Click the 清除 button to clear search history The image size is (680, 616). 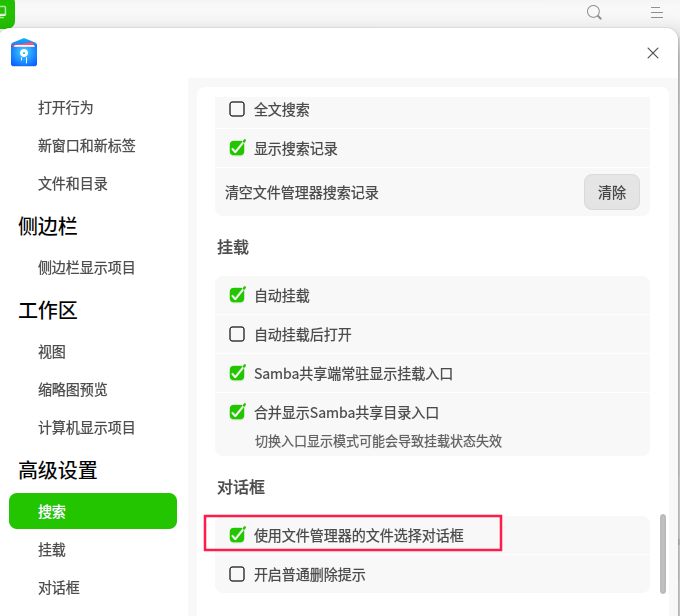611,192
